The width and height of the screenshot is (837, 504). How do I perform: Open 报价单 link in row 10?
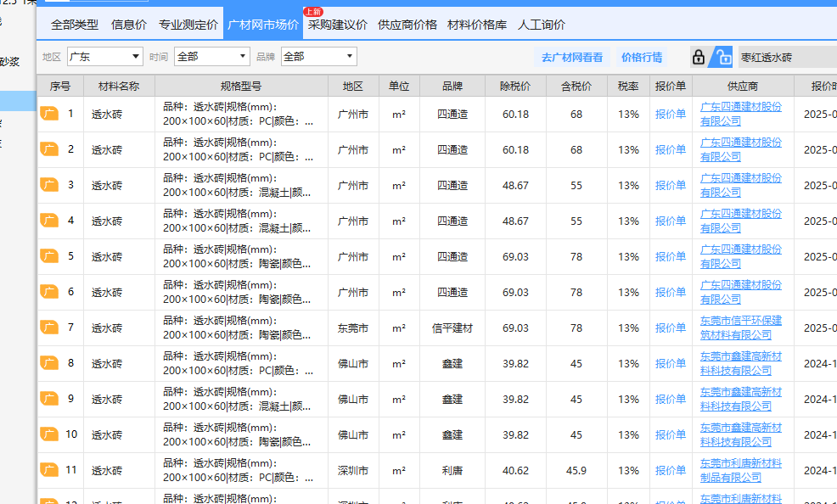671,434
